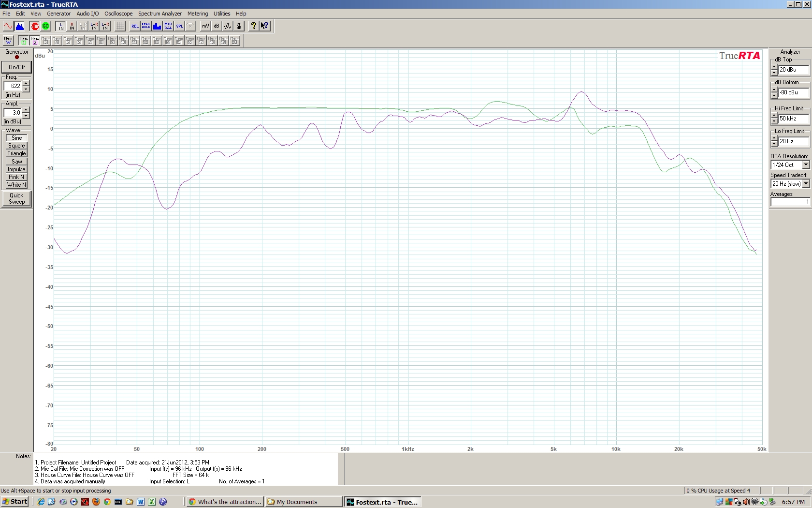Click the Mem W working memory icon
This screenshot has height=508, width=812.
pos(9,41)
